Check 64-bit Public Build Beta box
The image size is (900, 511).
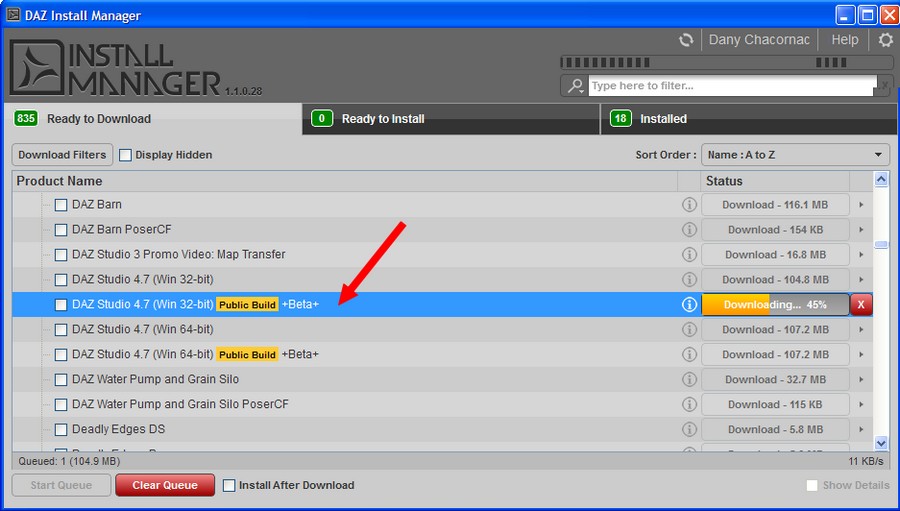[x=60, y=355]
